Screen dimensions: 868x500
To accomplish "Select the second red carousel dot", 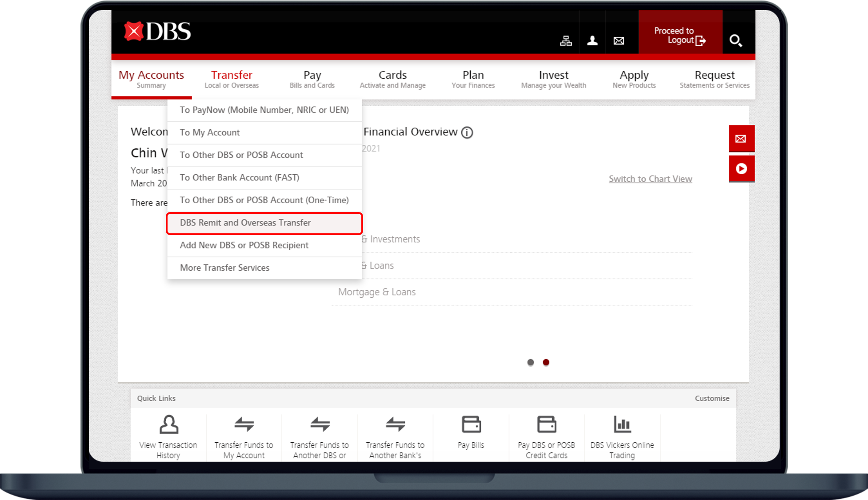I will pos(546,363).
